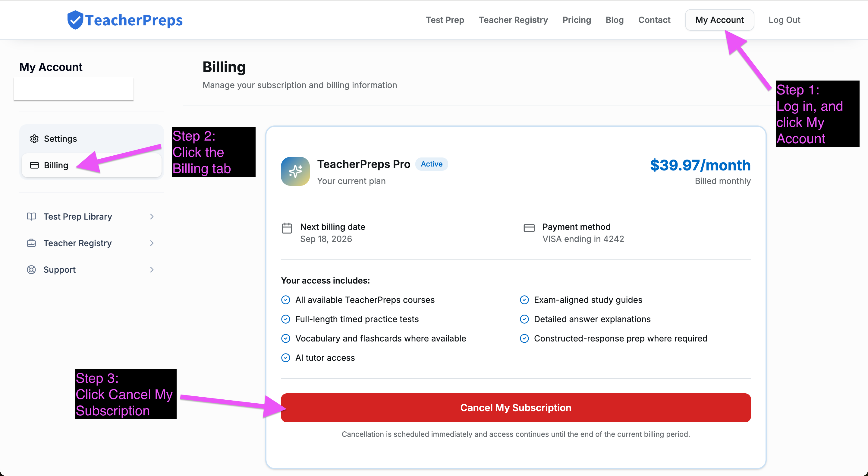Click checkmark beside All available TeacherPreps courses
Screen dimensions: 868x476
point(285,300)
